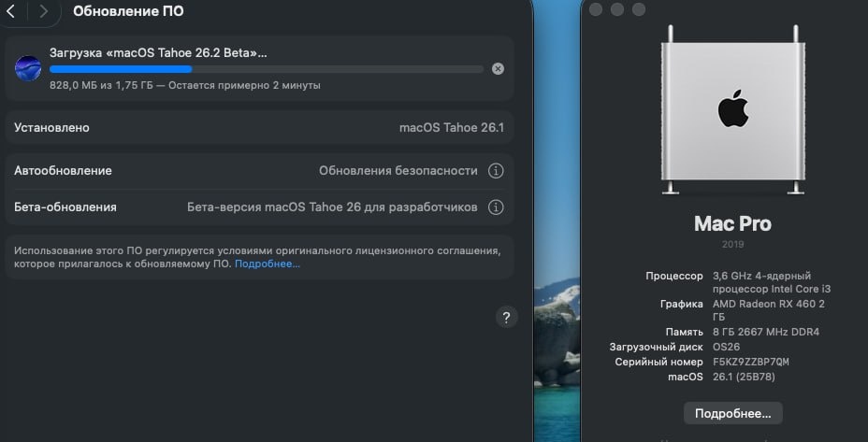Click the Загрузочный диск label
The image size is (868, 442).
[x=657, y=348]
